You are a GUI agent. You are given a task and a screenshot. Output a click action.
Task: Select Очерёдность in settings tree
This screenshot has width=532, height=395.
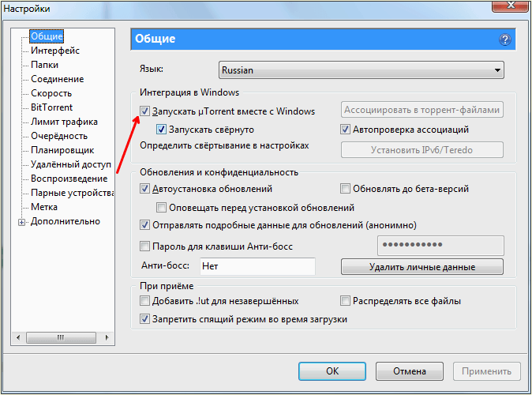[59, 136]
